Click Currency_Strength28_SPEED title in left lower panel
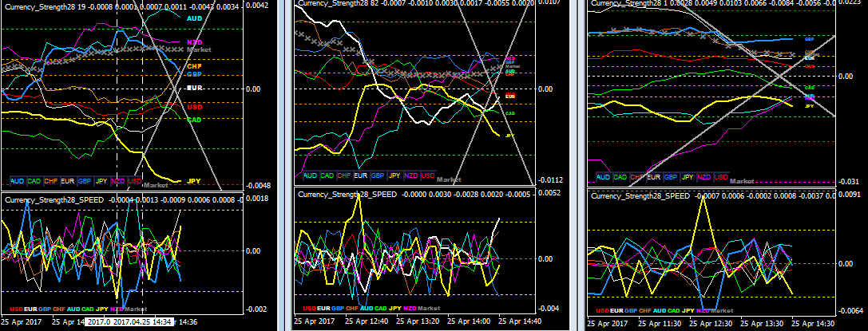Viewport: 868px width, 331px height. [x=54, y=200]
